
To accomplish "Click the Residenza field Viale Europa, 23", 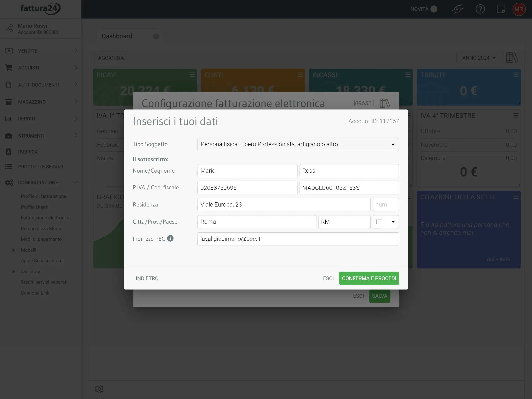I will (x=284, y=205).
